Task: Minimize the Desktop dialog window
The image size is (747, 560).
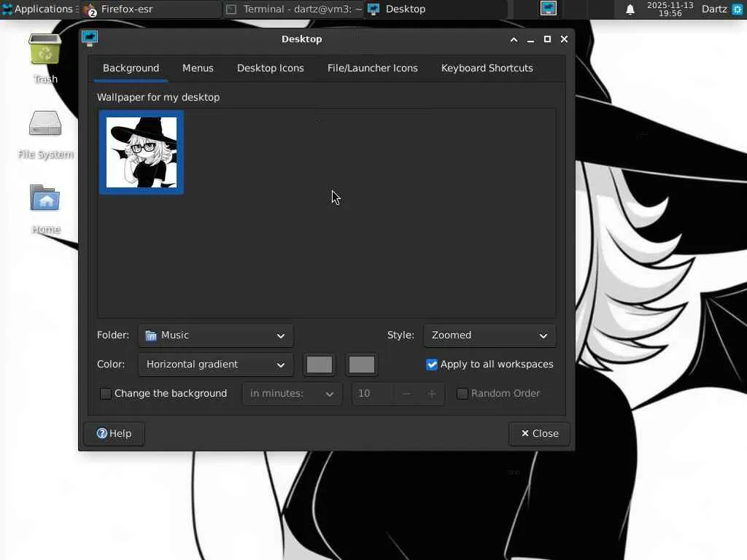Action: [x=531, y=39]
